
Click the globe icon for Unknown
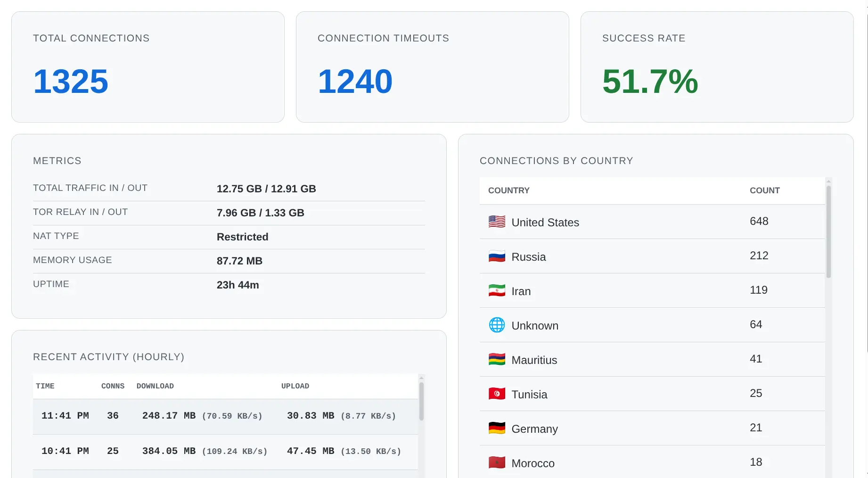tap(497, 325)
